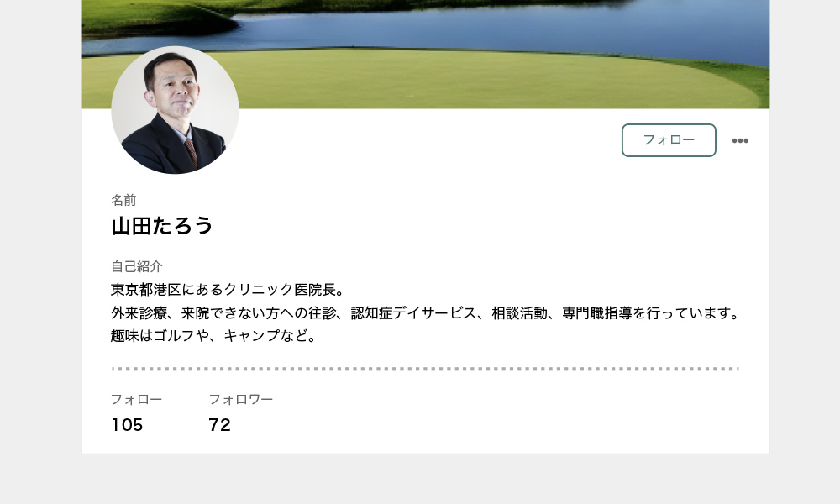Click the bio line starting with 外来診療
The width and height of the screenshot is (840, 504).
coord(425,312)
